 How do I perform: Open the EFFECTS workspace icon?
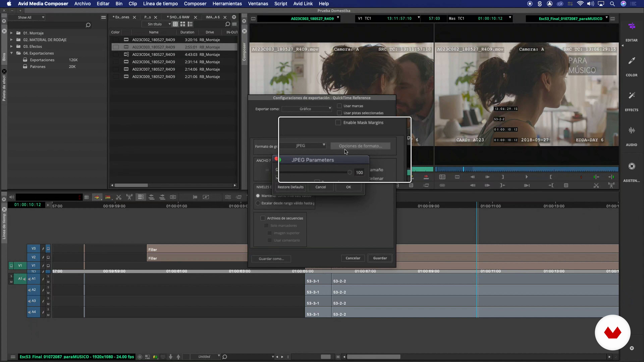tap(631, 96)
